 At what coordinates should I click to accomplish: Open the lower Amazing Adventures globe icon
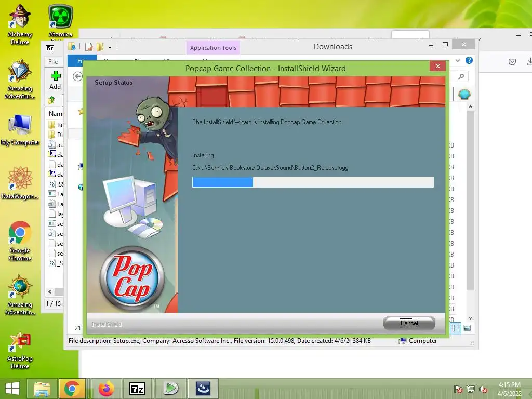pyautogui.click(x=20, y=295)
